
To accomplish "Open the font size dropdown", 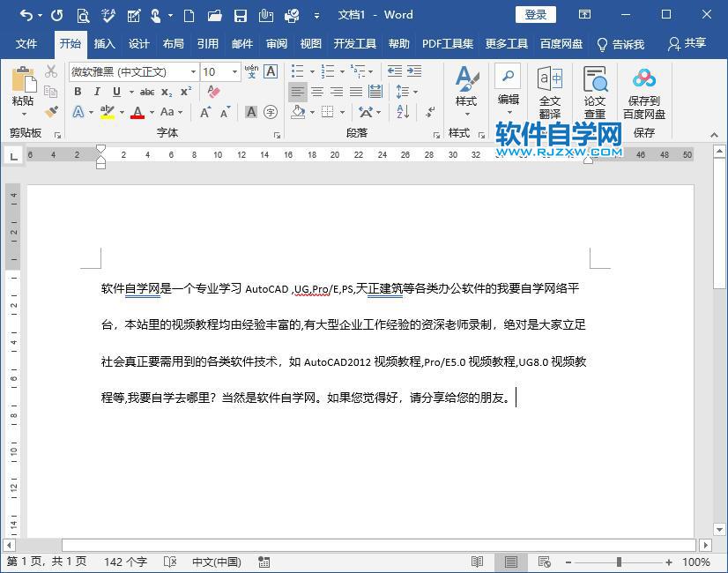I will point(234,71).
